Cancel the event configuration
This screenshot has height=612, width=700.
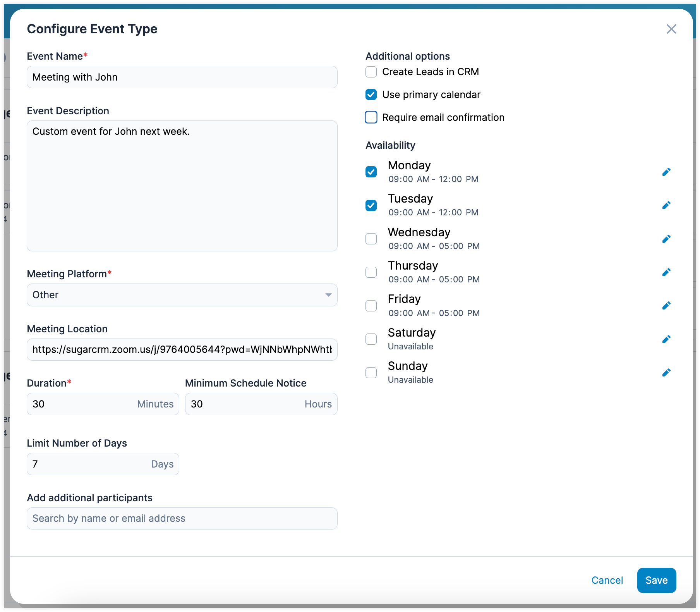coord(607,580)
